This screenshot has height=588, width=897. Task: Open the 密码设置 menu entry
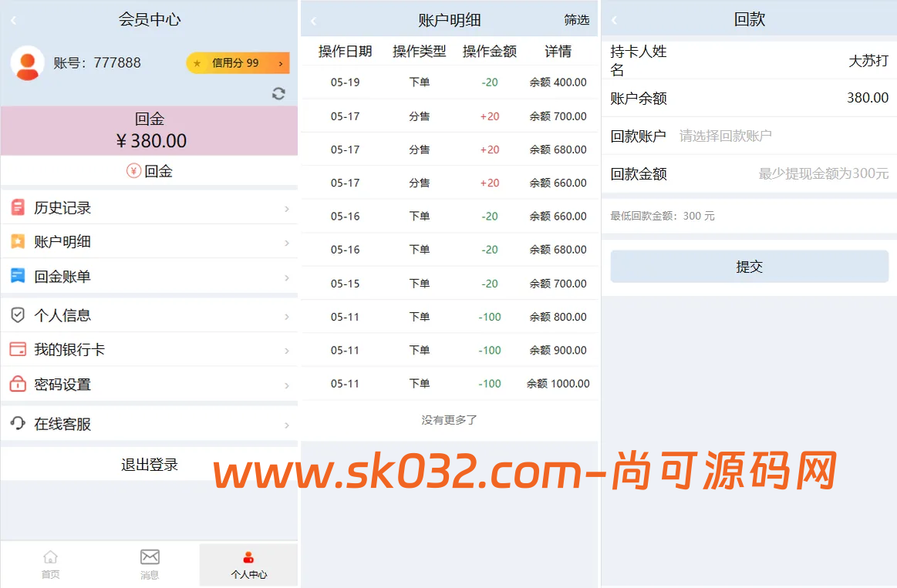click(x=150, y=384)
